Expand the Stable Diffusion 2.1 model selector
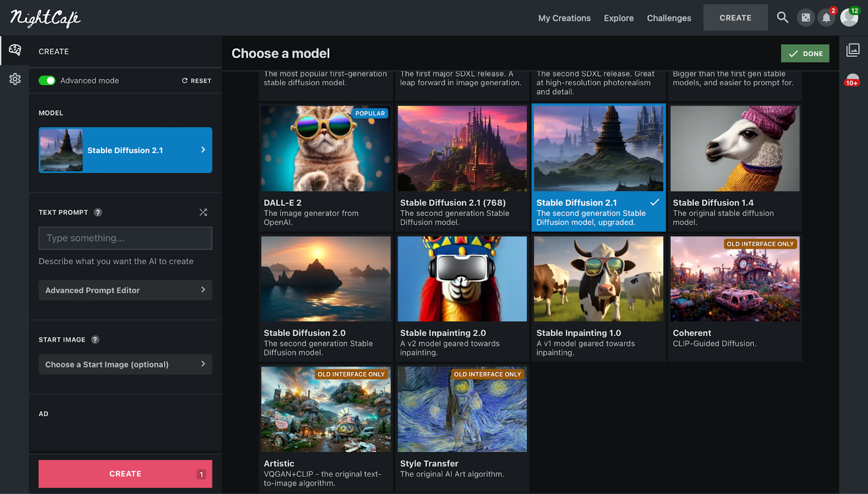Viewport: 868px width, 494px height. (x=125, y=150)
